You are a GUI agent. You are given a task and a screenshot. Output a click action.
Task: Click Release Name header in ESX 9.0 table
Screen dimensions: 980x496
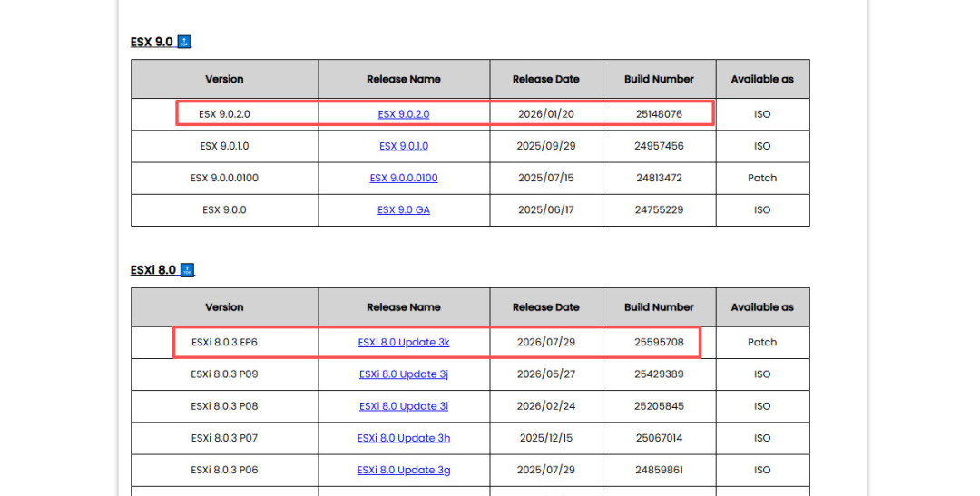[x=404, y=79]
